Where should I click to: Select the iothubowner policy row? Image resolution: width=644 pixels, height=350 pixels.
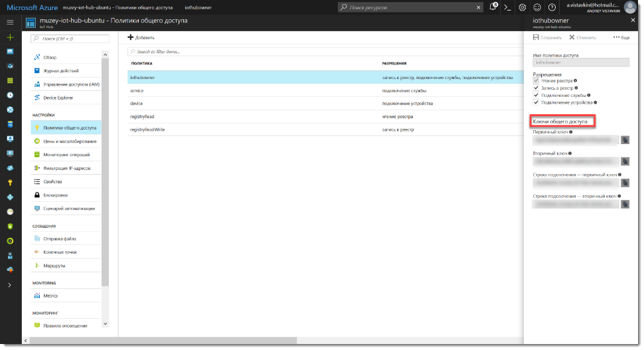coord(325,77)
